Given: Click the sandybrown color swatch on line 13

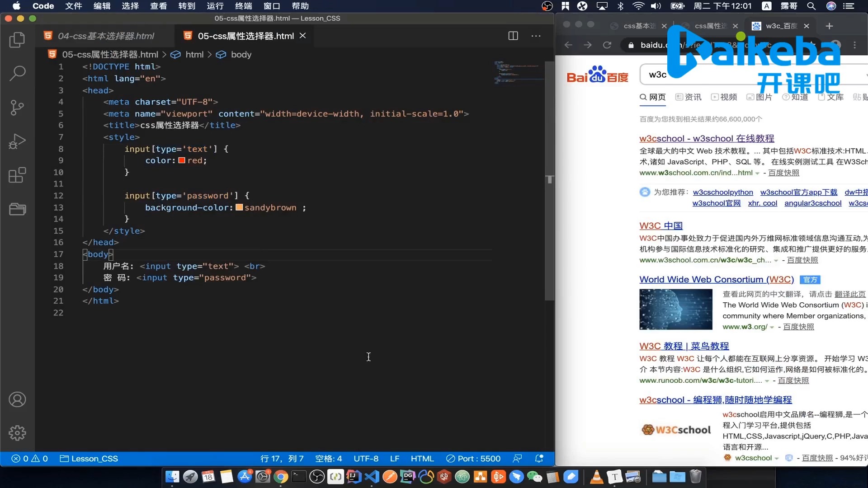Looking at the screenshot, I should tap(239, 207).
